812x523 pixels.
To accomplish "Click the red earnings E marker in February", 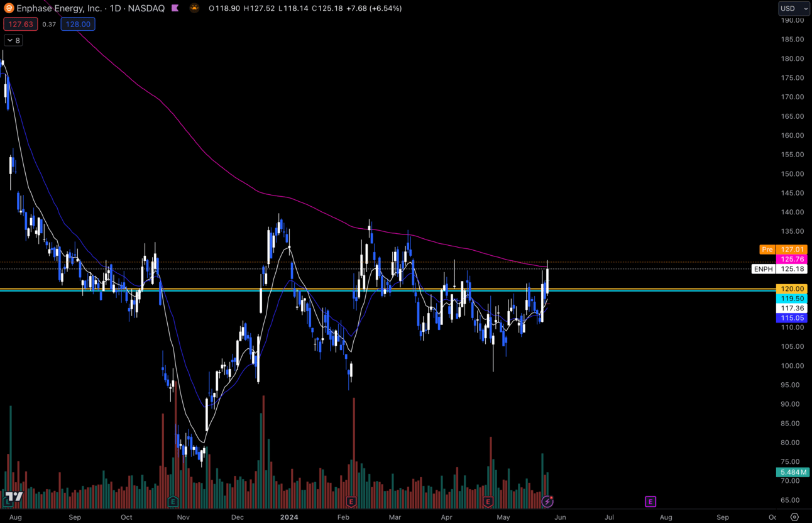I will [x=351, y=501].
